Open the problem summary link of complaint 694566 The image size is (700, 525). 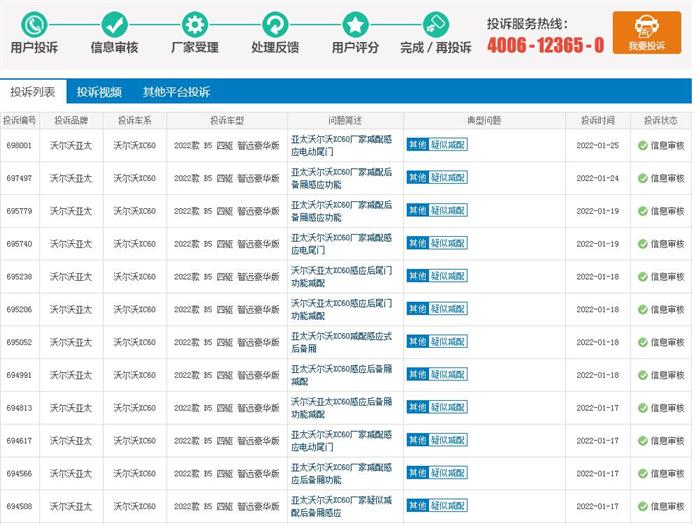342,474
